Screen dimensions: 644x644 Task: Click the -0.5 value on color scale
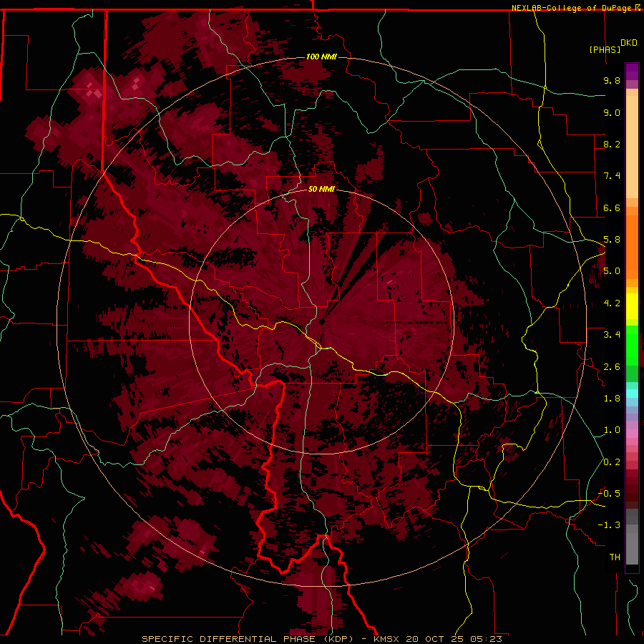click(x=609, y=494)
